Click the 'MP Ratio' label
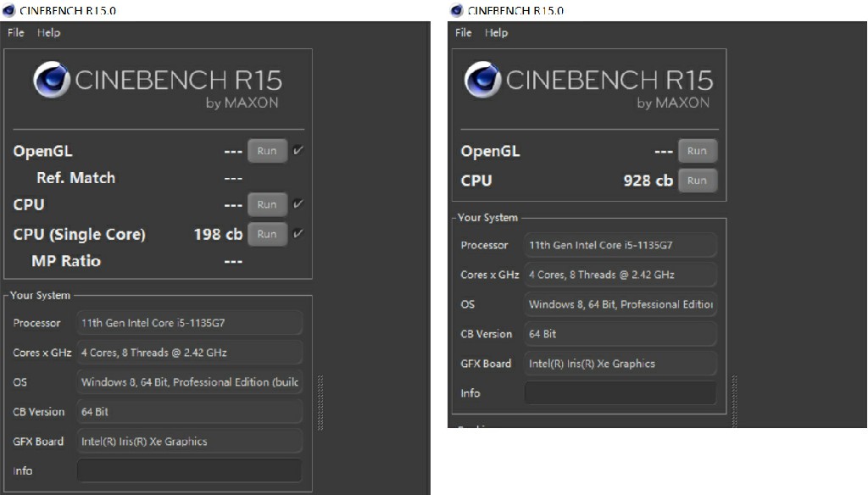The width and height of the screenshot is (868, 495). tap(66, 261)
